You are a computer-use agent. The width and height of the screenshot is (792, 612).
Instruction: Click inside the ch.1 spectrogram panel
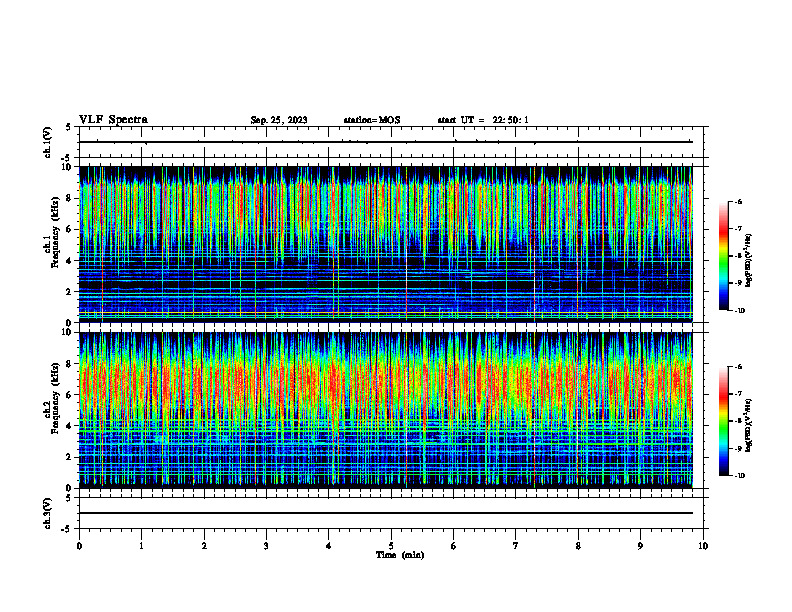(386, 244)
